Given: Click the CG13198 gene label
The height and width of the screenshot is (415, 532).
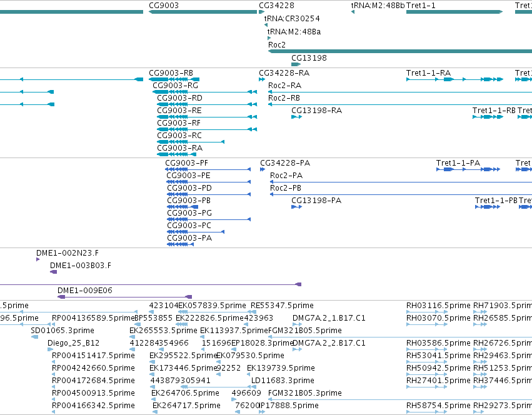Looking at the screenshot, I should [309, 57].
